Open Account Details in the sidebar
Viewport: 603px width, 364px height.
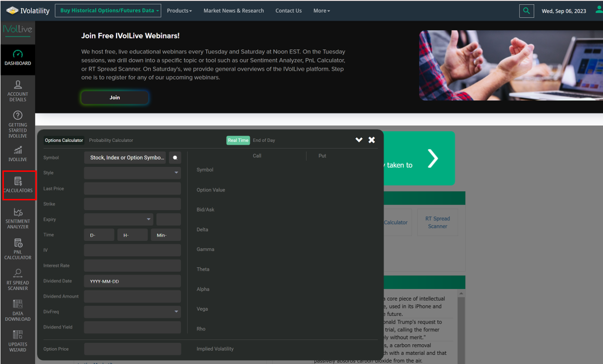[17, 90]
